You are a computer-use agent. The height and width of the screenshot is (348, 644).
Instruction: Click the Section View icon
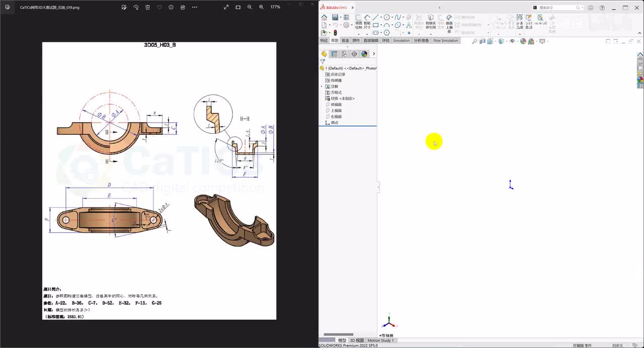point(482,41)
